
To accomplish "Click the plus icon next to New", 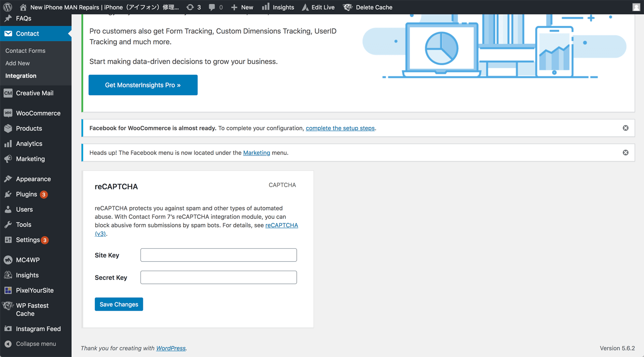I will point(234,7).
